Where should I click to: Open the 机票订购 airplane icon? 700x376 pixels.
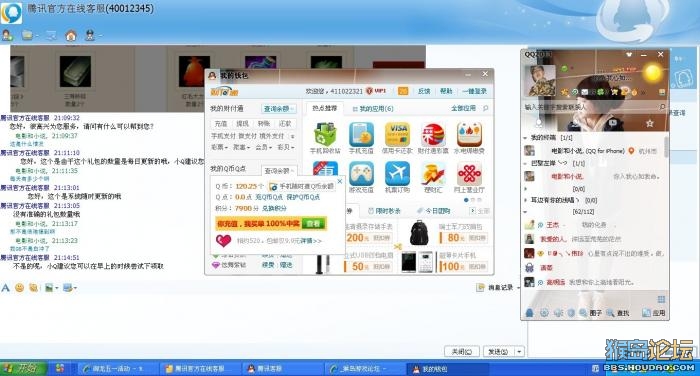pyautogui.click(x=397, y=174)
